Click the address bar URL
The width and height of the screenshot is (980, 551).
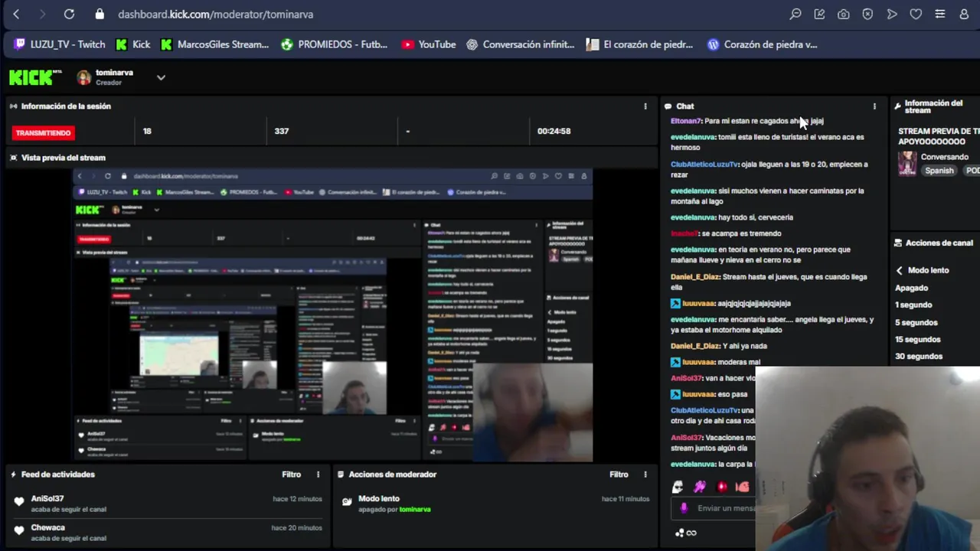click(216, 14)
